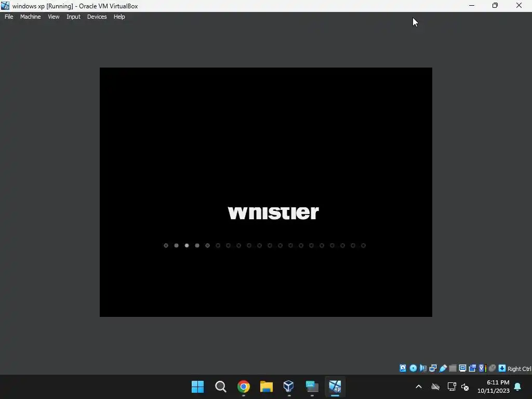Image resolution: width=532 pixels, height=399 pixels.
Task: Open the notifications bell icon
Action: [518, 387]
